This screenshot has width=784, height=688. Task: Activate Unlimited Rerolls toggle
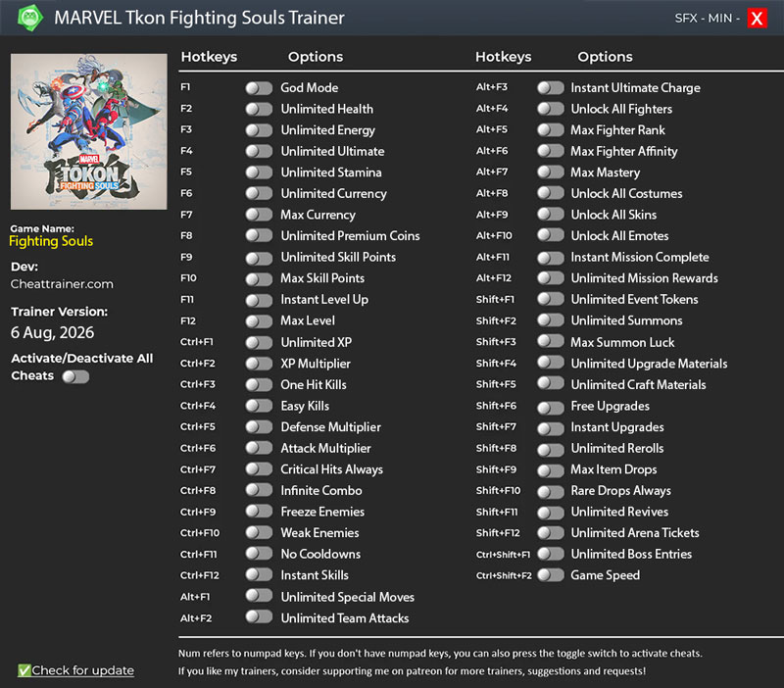[551, 450]
